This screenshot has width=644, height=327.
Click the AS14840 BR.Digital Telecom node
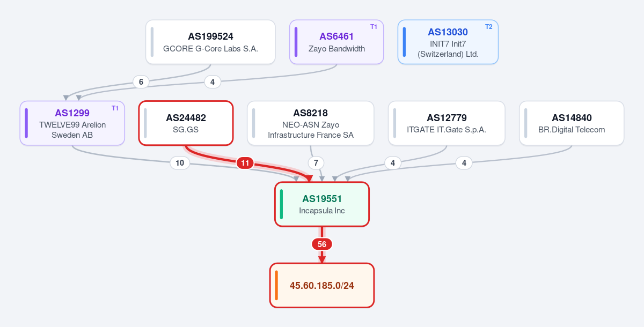[572, 123]
